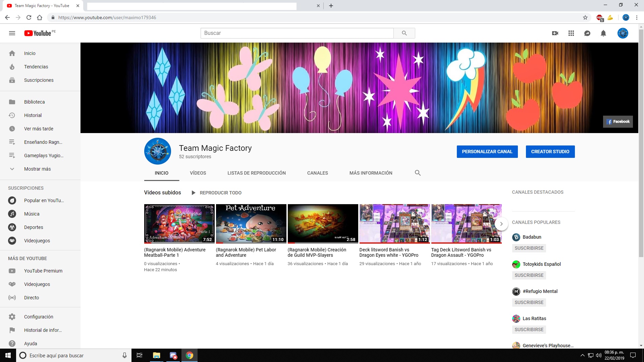Viewport: 644px width, 362px height.
Task: Open MÁS INFORMACIÓN tab
Action: (371, 173)
